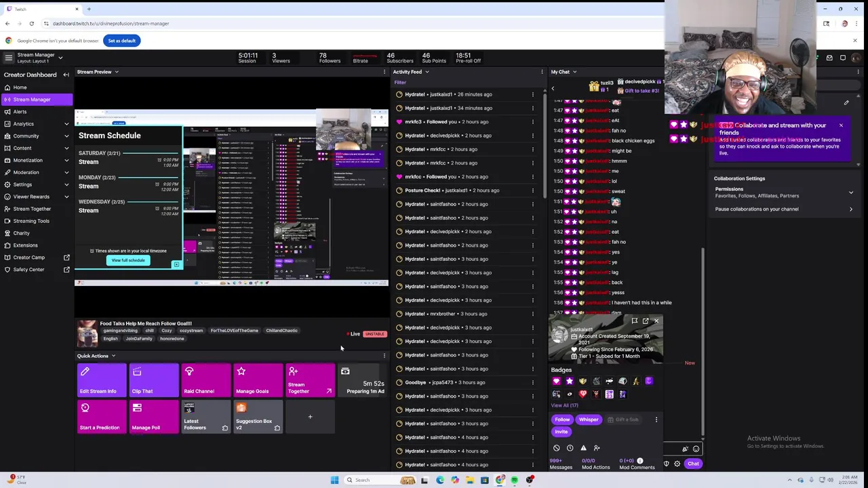This screenshot has height=488, width=868.
Task: Add moderator icon in user card
Action: (597, 448)
